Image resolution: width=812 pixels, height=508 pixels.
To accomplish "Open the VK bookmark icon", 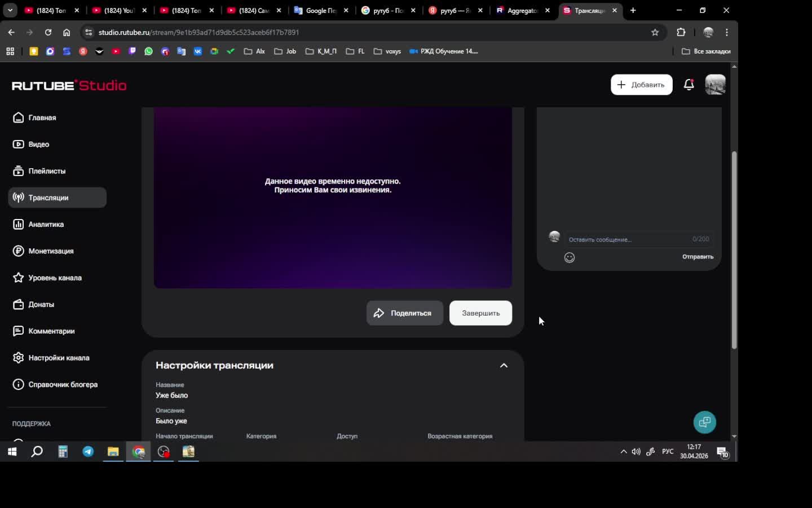I will point(198,51).
